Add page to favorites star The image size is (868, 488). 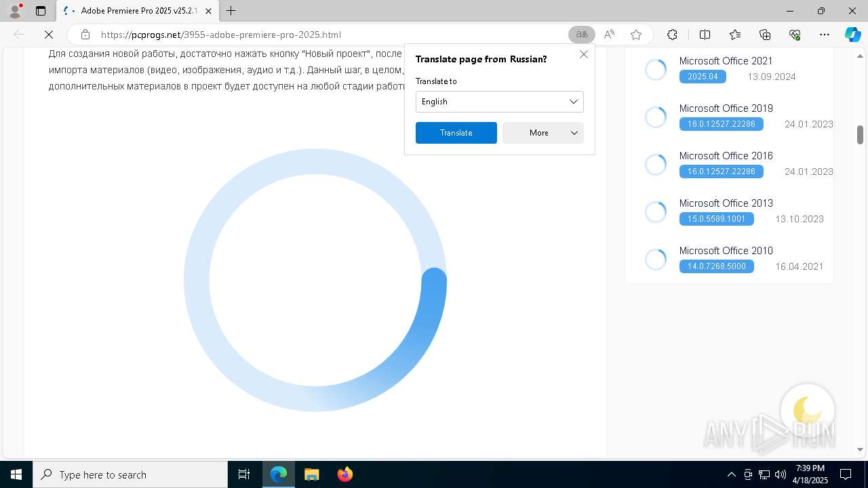coord(636,35)
